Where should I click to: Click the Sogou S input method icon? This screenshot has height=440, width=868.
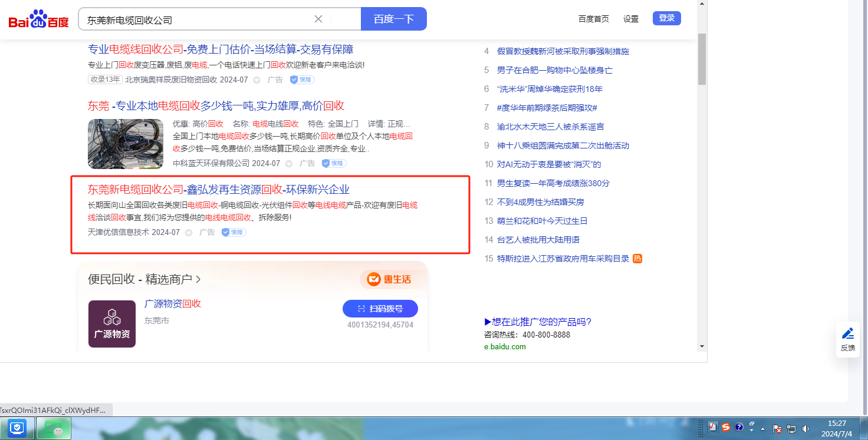pyautogui.click(x=726, y=428)
